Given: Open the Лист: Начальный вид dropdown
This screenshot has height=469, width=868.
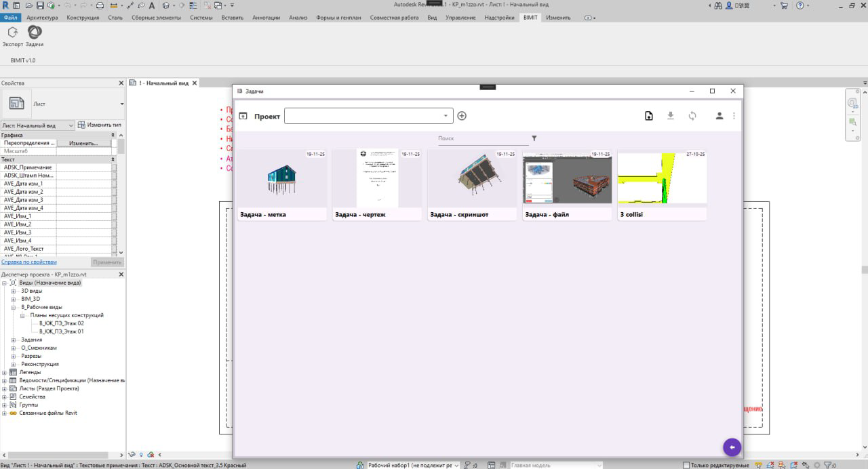Looking at the screenshot, I should click(x=71, y=125).
